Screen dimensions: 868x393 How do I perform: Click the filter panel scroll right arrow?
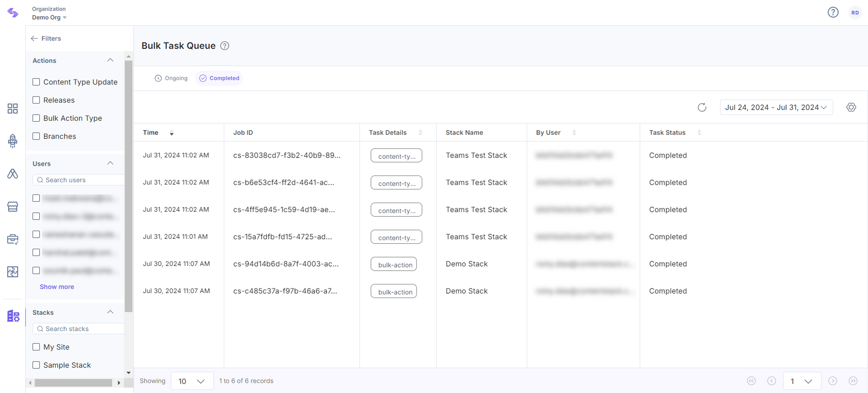(x=119, y=383)
